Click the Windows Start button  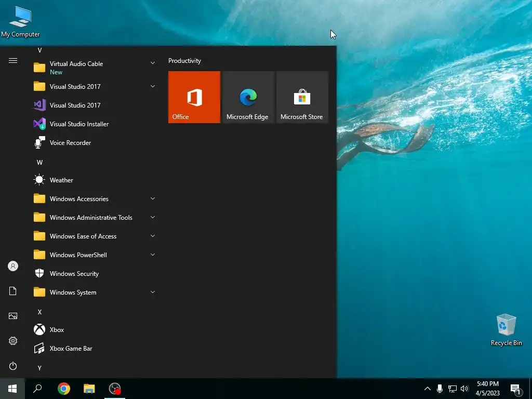[12, 389]
